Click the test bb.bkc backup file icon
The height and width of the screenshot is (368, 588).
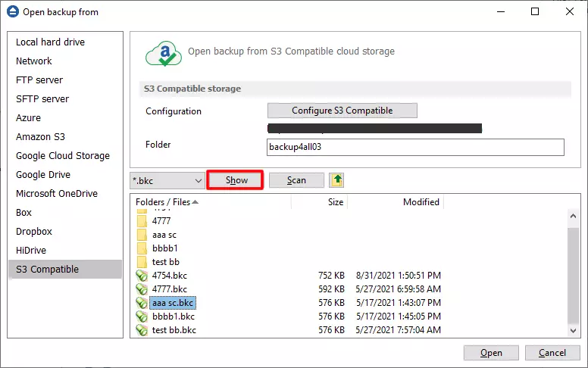(x=142, y=330)
